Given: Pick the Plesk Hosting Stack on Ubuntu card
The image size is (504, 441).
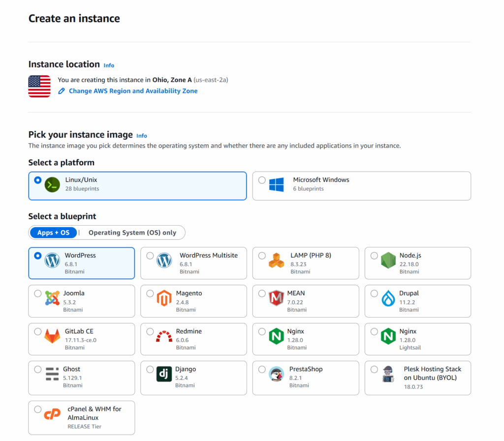Looking at the screenshot, I should (x=417, y=378).
